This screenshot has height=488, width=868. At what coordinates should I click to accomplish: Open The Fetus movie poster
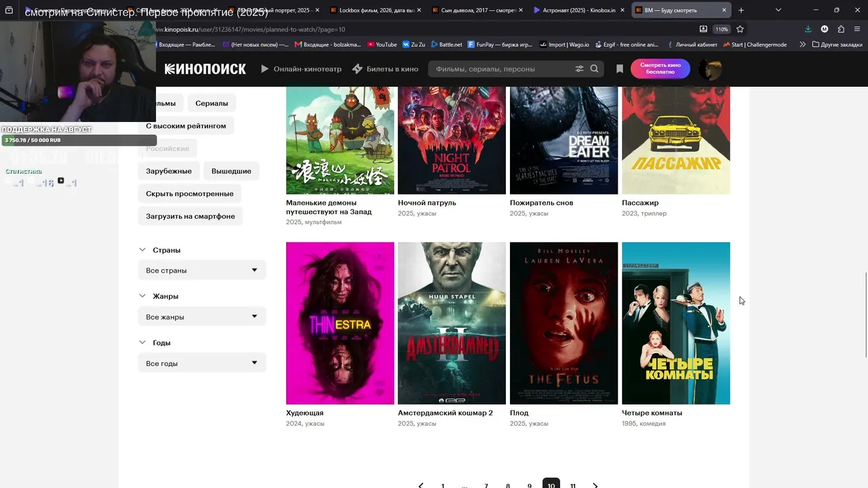[x=564, y=323]
